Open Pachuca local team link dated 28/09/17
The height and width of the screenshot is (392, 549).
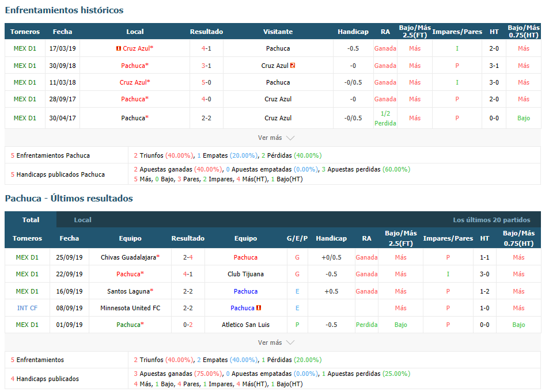point(135,99)
